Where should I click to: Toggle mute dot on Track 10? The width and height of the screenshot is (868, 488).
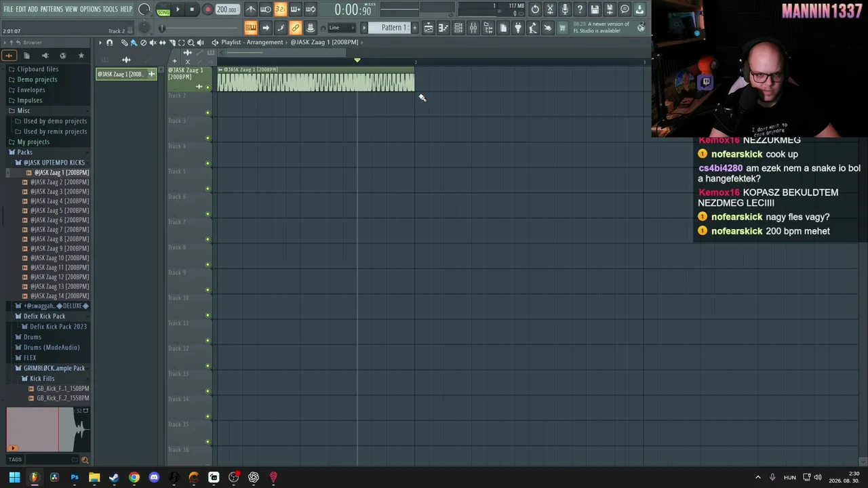point(208,315)
